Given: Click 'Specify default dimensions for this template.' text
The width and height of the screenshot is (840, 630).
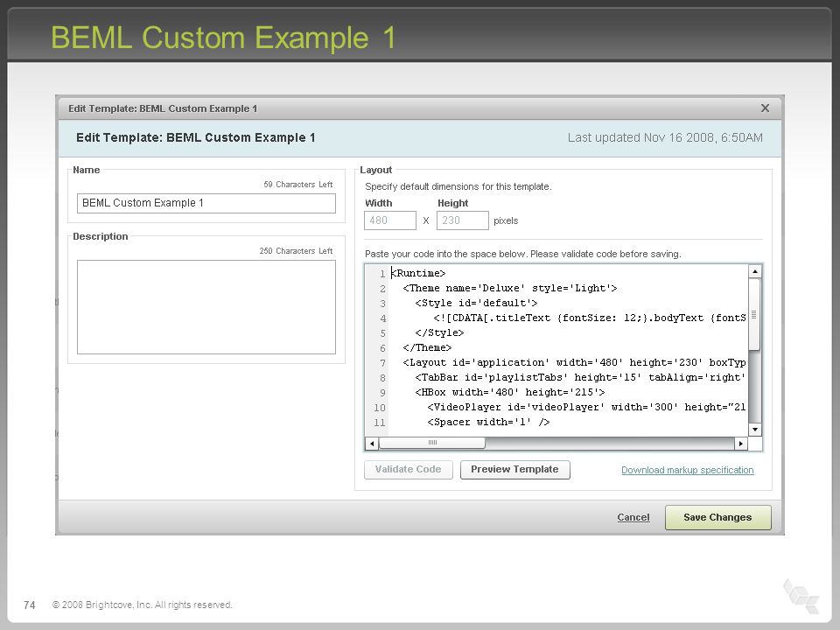Looking at the screenshot, I should (458, 186).
